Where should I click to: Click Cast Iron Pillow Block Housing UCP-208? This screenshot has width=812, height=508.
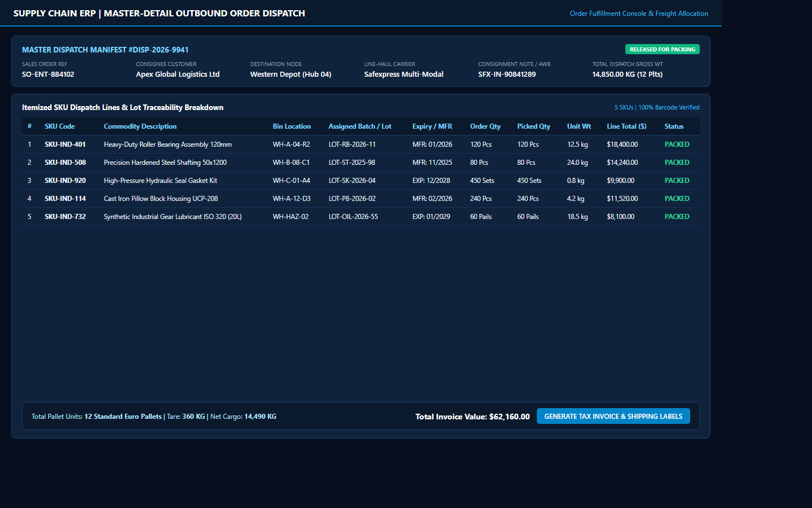[161, 199]
